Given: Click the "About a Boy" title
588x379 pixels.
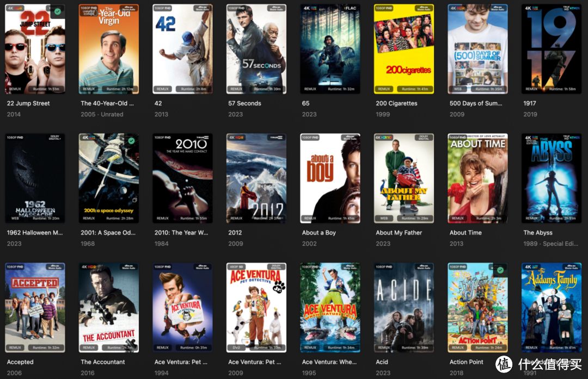Looking at the screenshot, I should tap(318, 233).
